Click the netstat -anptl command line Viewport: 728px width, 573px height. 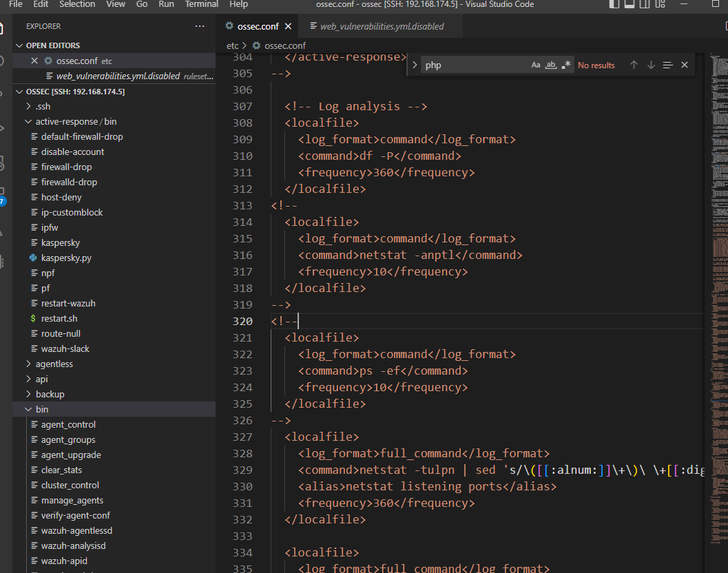coord(410,255)
